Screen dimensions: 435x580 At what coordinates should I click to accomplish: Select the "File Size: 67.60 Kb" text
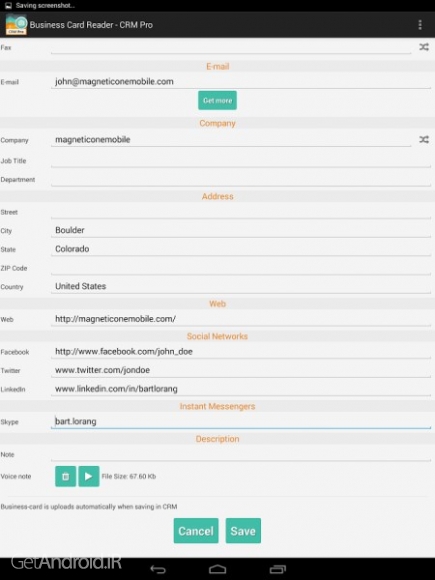129,476
